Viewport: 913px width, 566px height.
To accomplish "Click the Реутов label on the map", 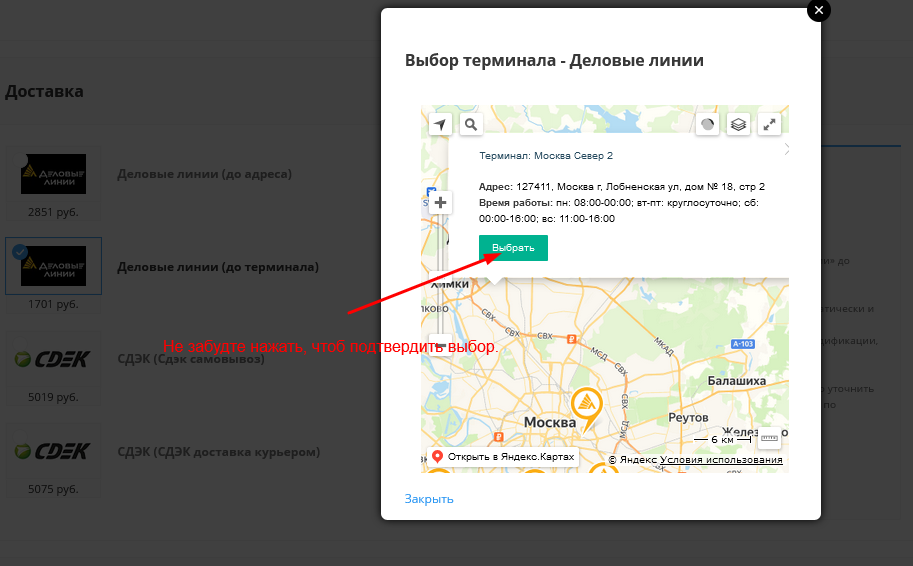I will click(688, 418).
